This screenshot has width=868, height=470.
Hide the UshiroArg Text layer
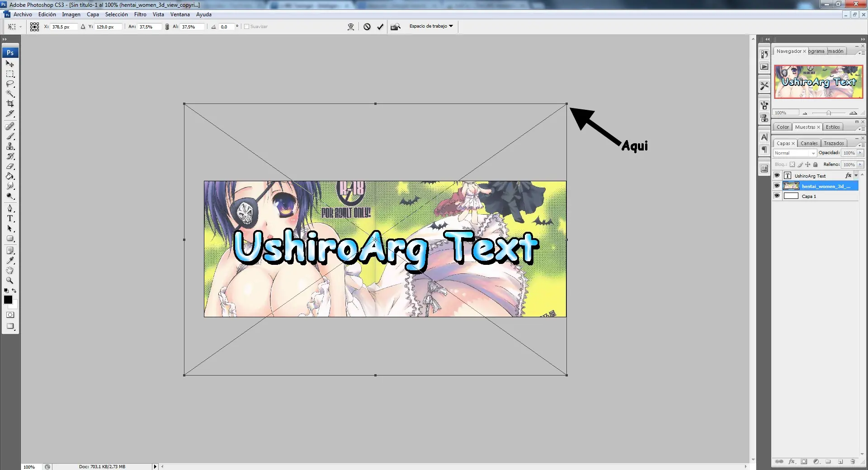pos(777,175)
